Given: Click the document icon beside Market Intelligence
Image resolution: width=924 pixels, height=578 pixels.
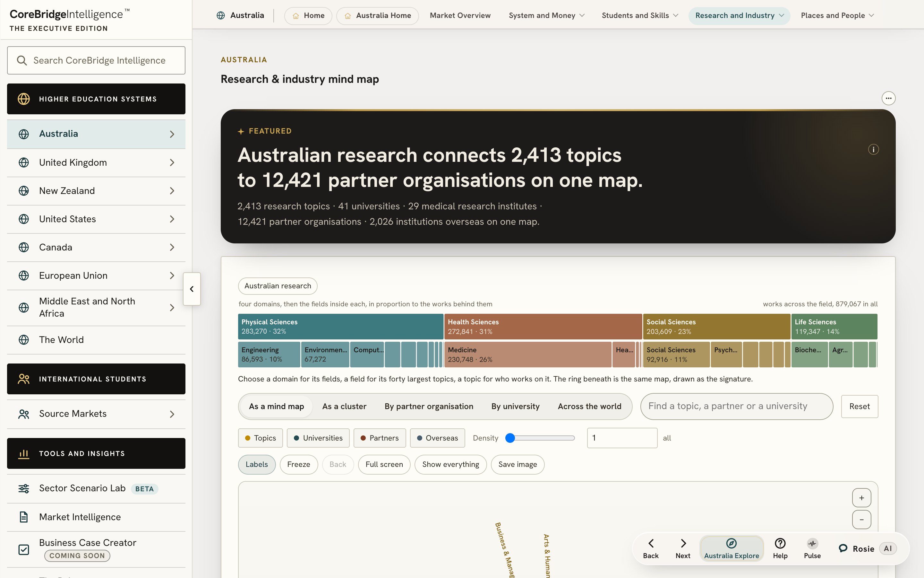Looking at the screenshot, I should click(x=24, y=517).
